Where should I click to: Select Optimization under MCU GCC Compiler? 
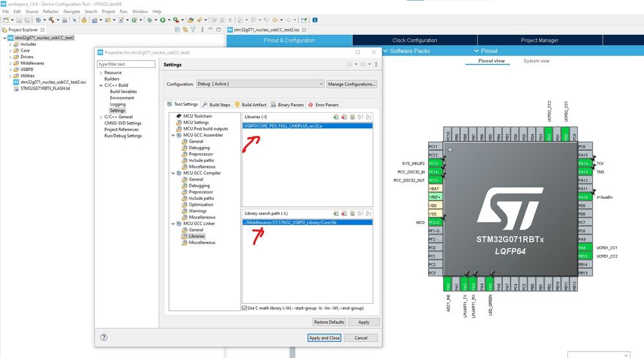click(201, 204)
